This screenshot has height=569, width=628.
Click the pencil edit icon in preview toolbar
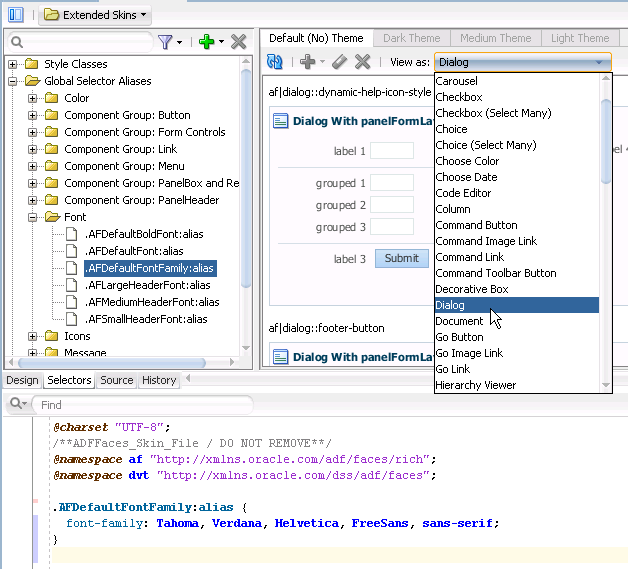(x=339, y=62)
